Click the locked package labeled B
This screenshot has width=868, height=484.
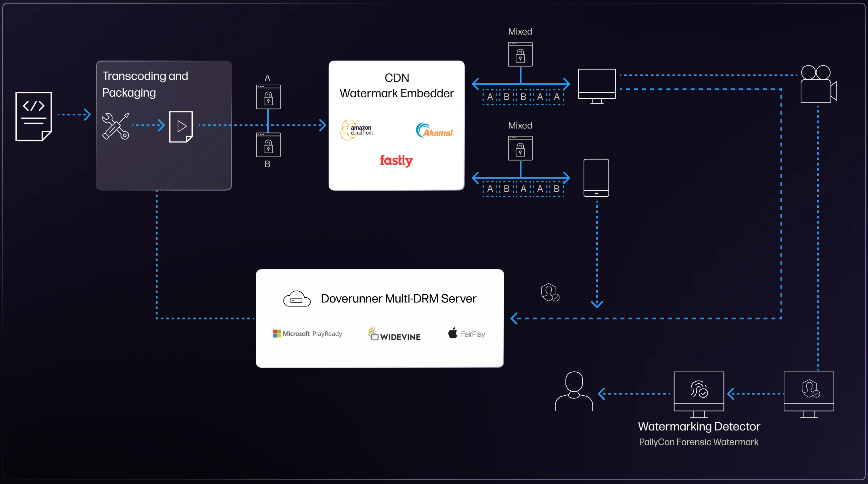pyautogui.click(x=268, y=145)
